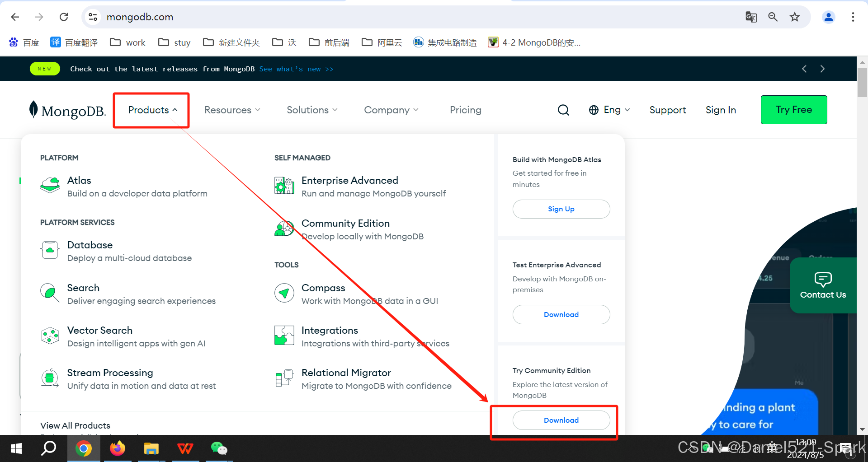Expand the Solutions menu
The height and width of the screenshot is (462, 868).
tap(312, 110)
